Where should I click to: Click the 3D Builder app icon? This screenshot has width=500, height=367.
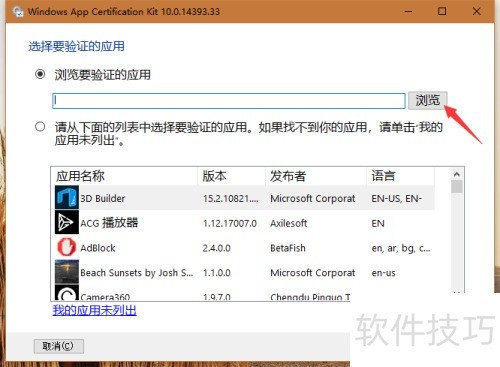click(67, 198)
